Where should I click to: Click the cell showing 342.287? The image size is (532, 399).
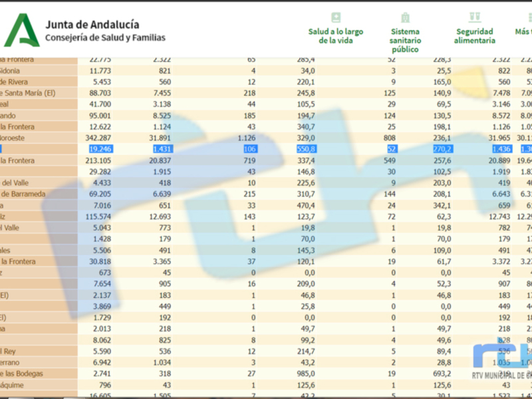(100, 138)
